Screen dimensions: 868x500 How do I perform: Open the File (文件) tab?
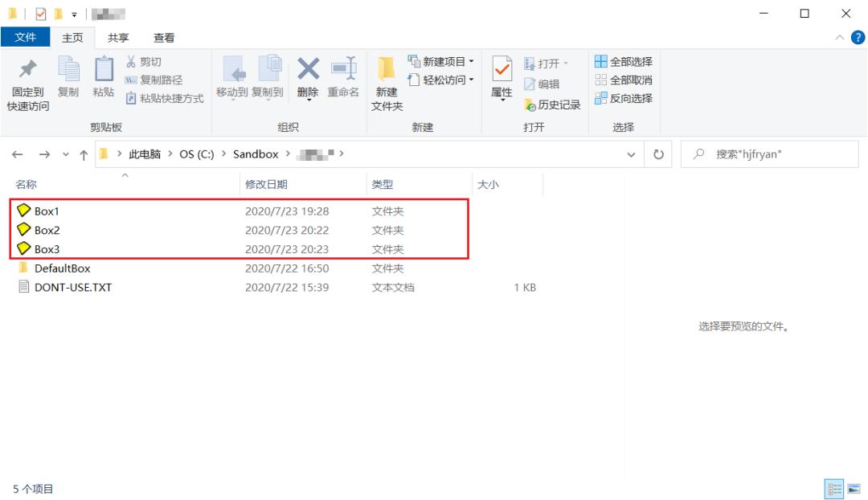pos(26,37)
